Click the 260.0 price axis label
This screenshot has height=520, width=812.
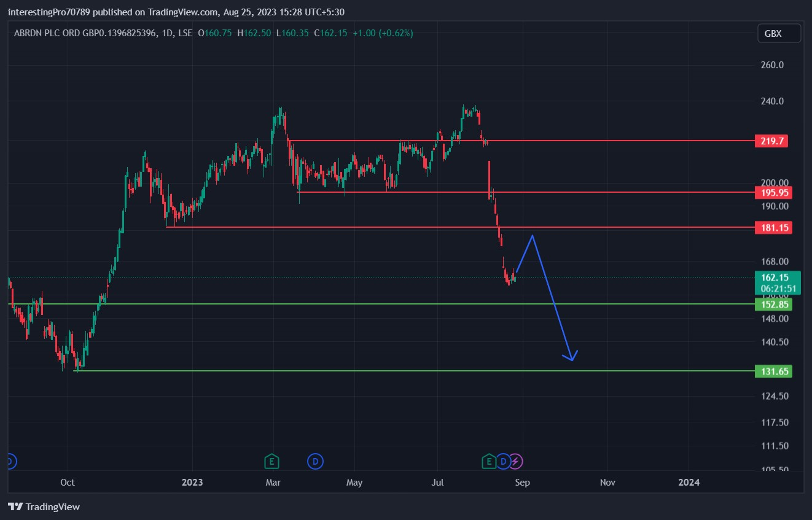[x=772, y=65]
